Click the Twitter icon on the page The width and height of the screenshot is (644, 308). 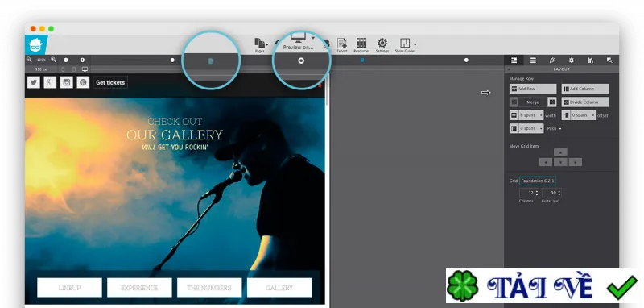[34, 82]
